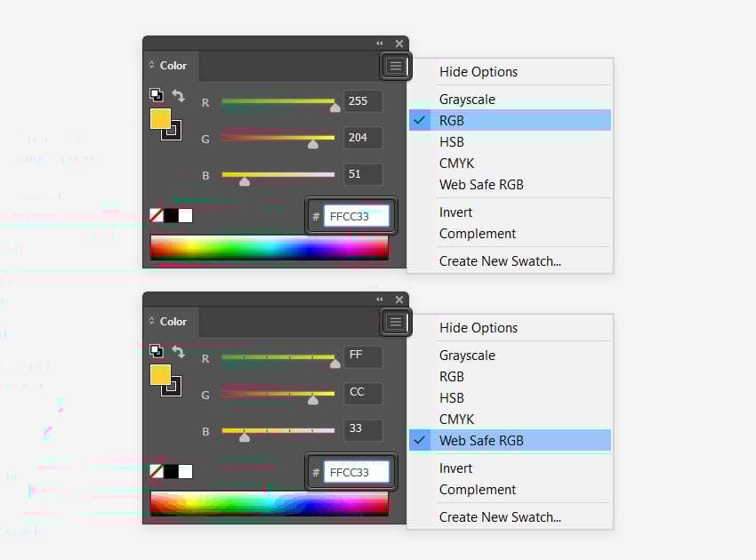756x560 pixels.
Task: Select the black swatch next to None
Action: (172, 214)
